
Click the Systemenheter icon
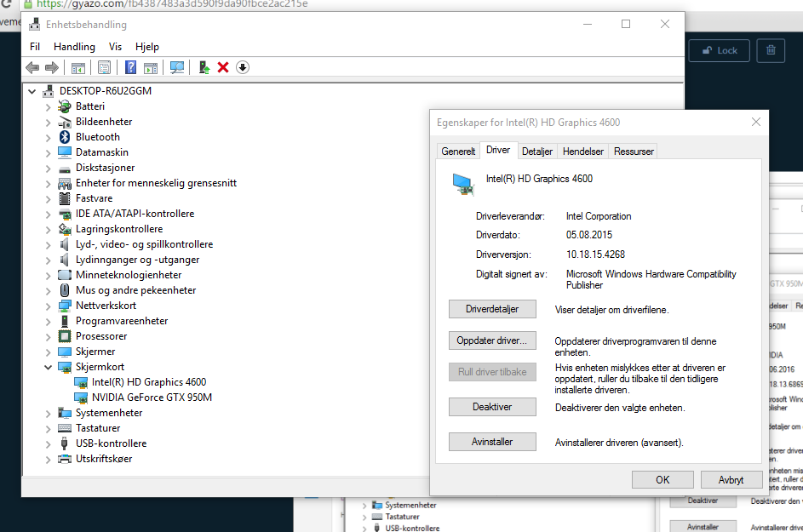coord(65,413)
